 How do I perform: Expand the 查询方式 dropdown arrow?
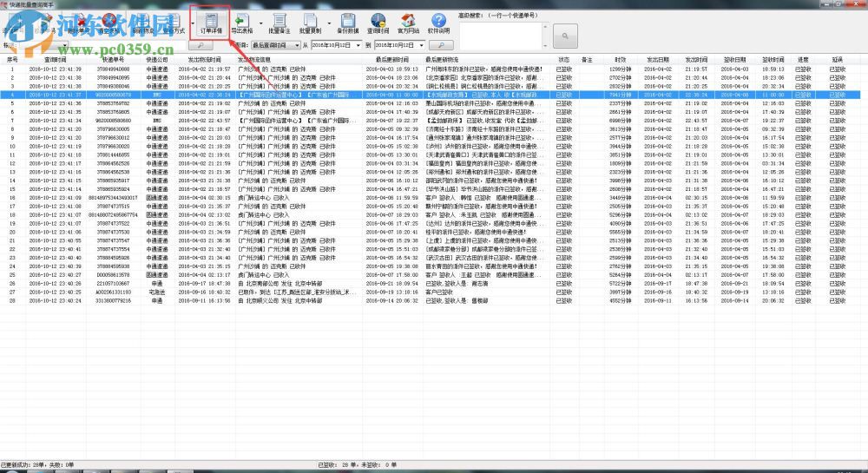[193, 23]
